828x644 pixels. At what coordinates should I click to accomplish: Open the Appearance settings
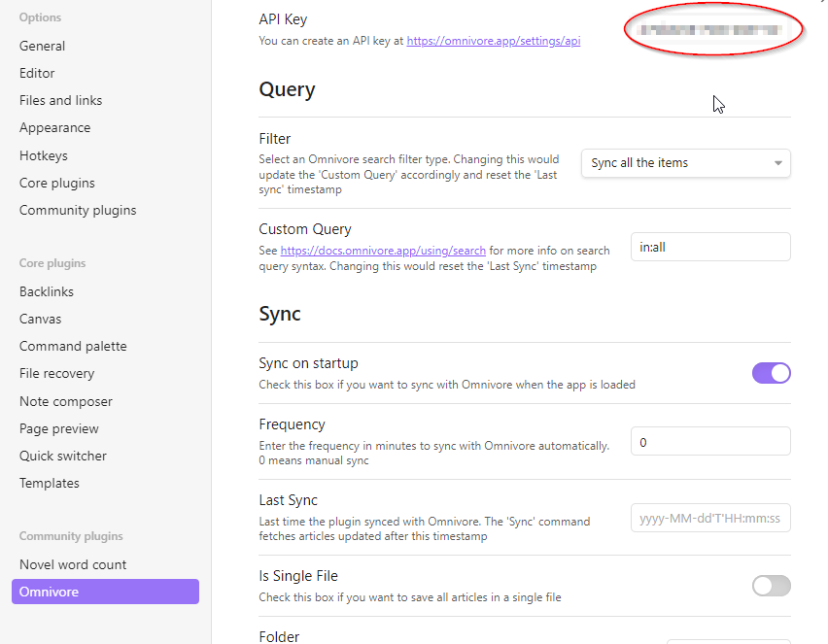(x=54, y=127)
